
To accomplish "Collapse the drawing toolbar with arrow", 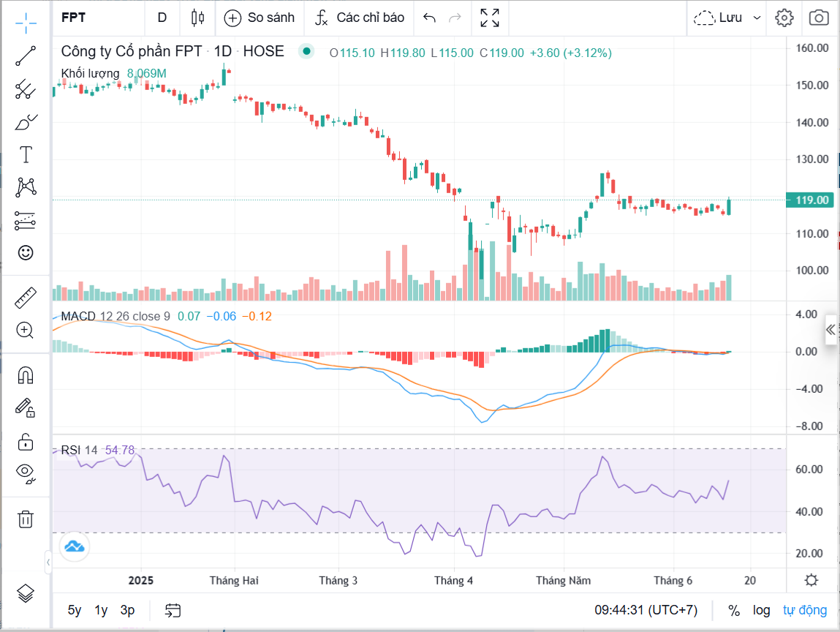I will click(x=48, y=563).
